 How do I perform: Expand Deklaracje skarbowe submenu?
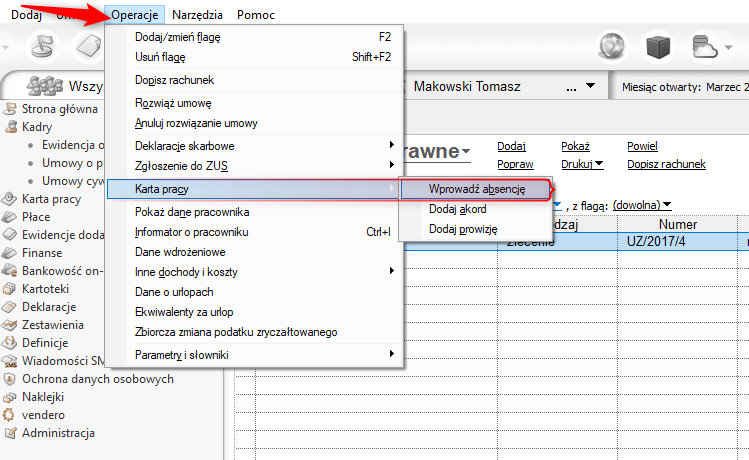[255, 146]
